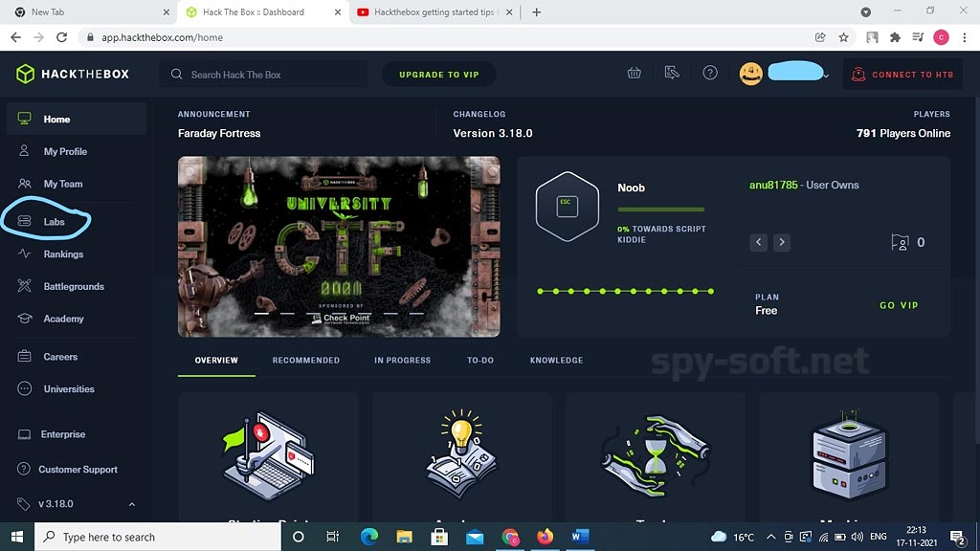The height and width of the screenshot is (551, 980).
Task: Click Connect to HTB button
Action: [902, 75]
